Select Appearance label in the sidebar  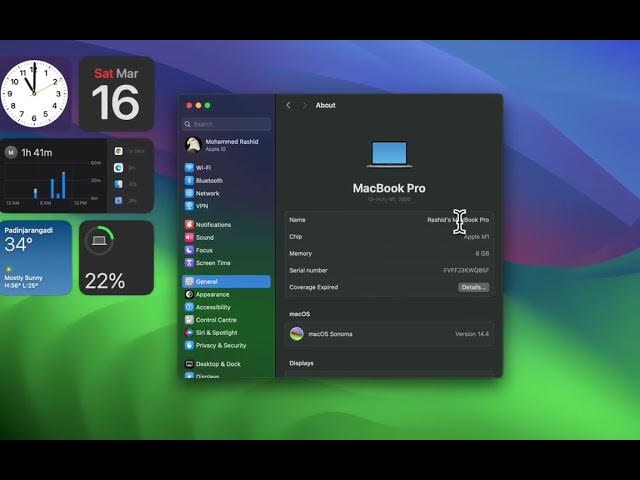212,295
